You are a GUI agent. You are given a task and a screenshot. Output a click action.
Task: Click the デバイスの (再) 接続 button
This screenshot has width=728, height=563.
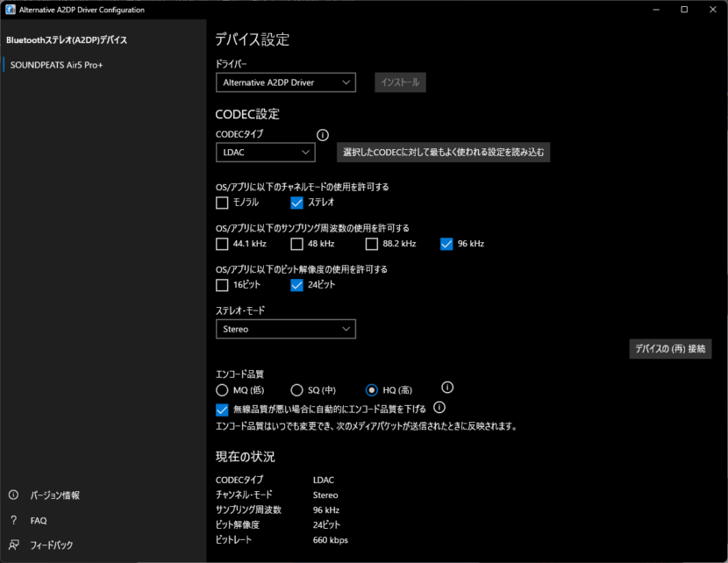tap(670, 349)
